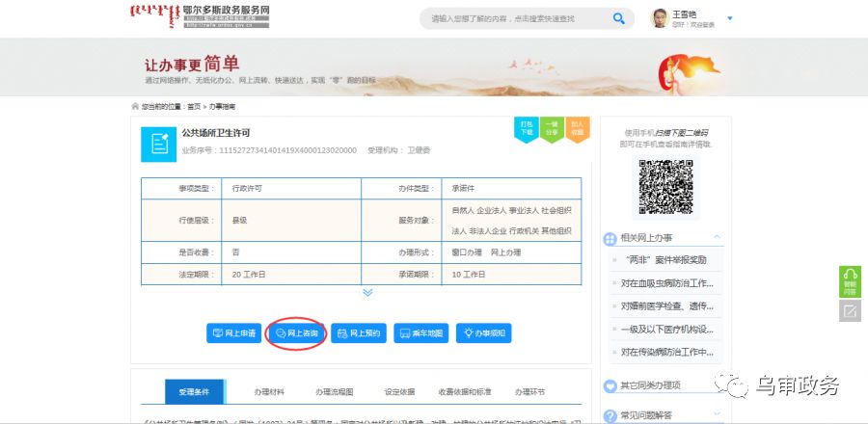
Task: Click the 网上申请 button
Action: pos(234,333)
